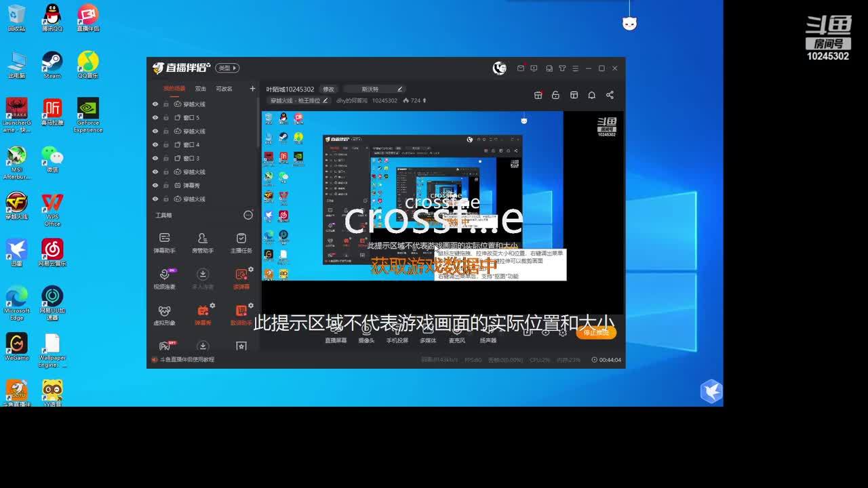
Task: Switch to the 可改名 scene tab
Action: point(224,89)
